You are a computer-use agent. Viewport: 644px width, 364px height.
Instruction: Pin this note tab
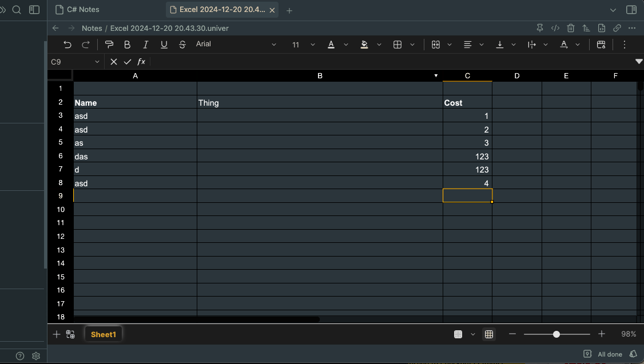point(540,28)
